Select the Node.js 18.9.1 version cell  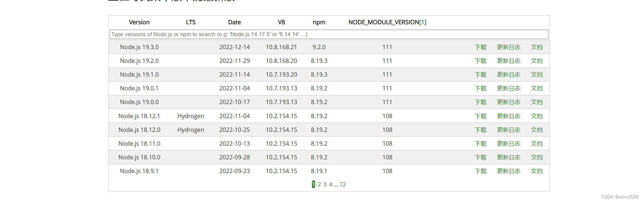click(139, 171)
